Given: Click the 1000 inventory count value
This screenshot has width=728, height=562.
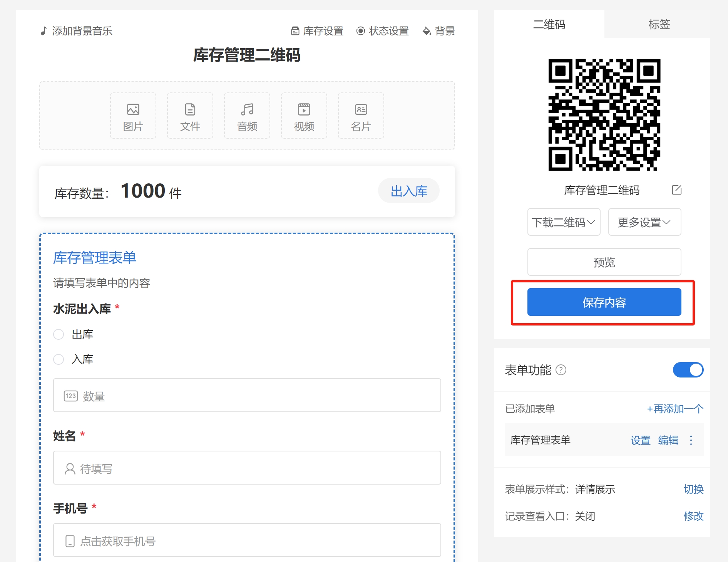Looking at the screenshot, I should click(143, 191).
